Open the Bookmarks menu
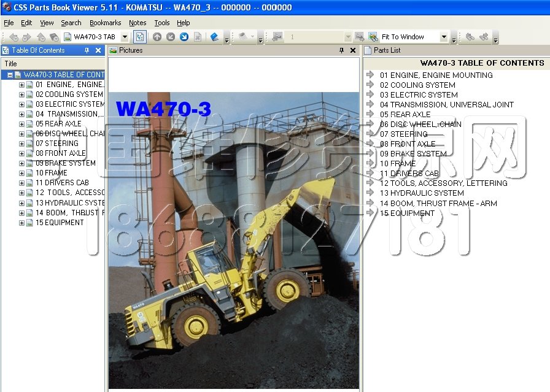 pos(105,23)
